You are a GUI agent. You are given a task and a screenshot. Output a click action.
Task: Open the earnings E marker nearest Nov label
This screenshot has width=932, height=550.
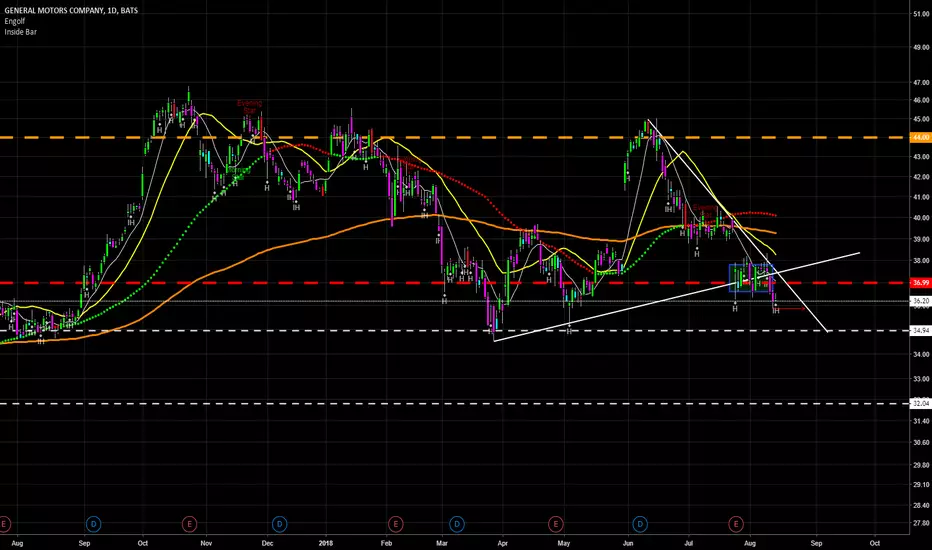coord(189,524)
